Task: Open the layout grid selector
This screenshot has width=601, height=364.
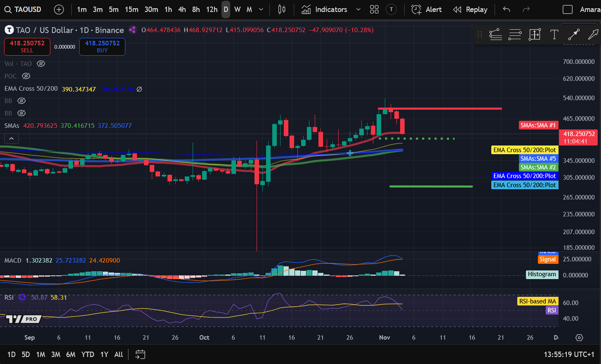Action: pos(374,9)
